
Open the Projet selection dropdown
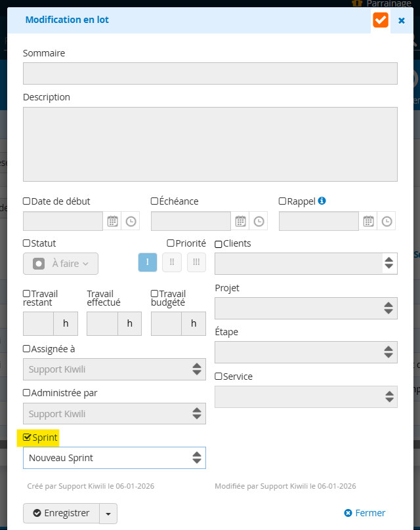(306, 308)
